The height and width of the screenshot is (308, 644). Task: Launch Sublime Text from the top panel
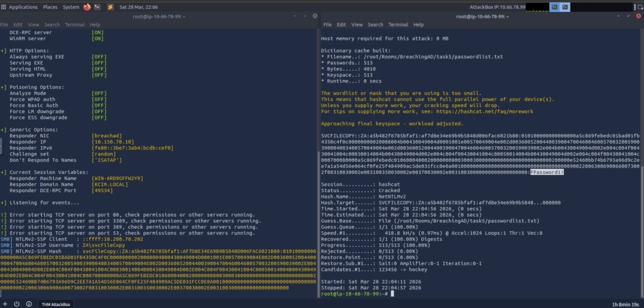click(x=110, y=7)
